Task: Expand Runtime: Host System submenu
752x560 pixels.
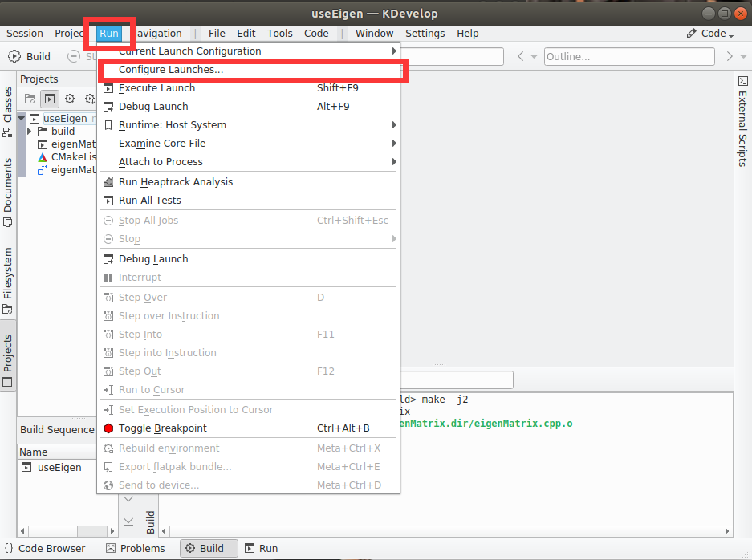Action: (249, 125)
